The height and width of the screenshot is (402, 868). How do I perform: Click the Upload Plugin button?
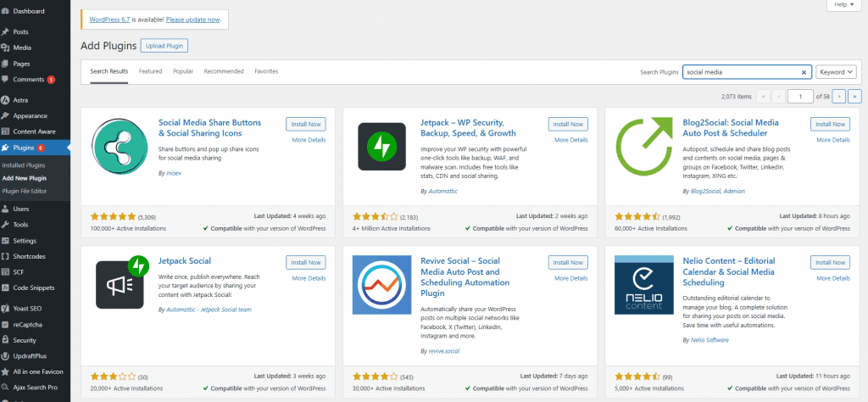pos(164,46)
